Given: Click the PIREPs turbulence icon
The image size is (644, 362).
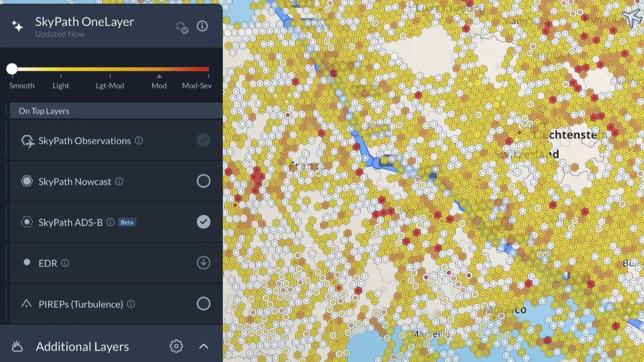Looking at the screenshot, I should coord(27,304).
